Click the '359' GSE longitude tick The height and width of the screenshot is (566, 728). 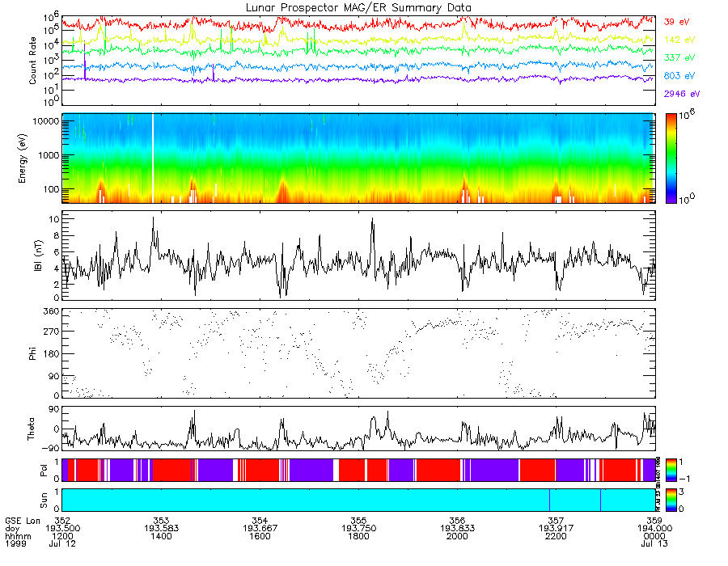pyautogui.click(x=654, y=521)
